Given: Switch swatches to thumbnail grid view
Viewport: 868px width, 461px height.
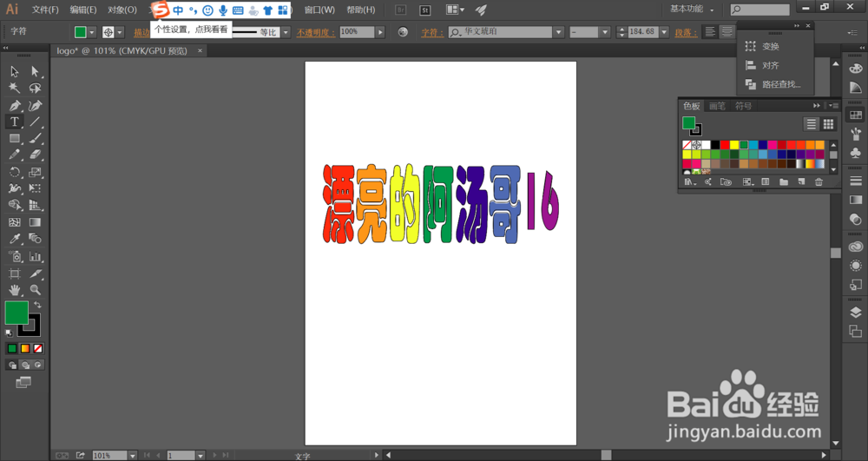Looking at the screenshot, I should [828, 124].
